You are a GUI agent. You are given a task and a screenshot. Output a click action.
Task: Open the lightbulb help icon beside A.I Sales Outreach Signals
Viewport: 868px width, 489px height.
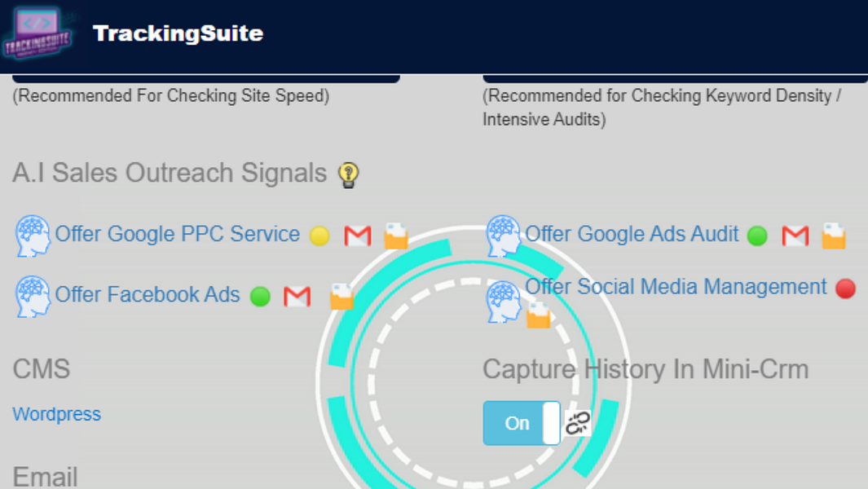349,174
